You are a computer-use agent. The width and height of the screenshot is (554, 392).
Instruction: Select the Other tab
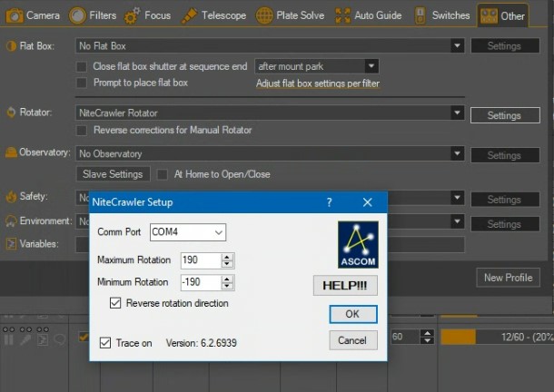point(503,15)
